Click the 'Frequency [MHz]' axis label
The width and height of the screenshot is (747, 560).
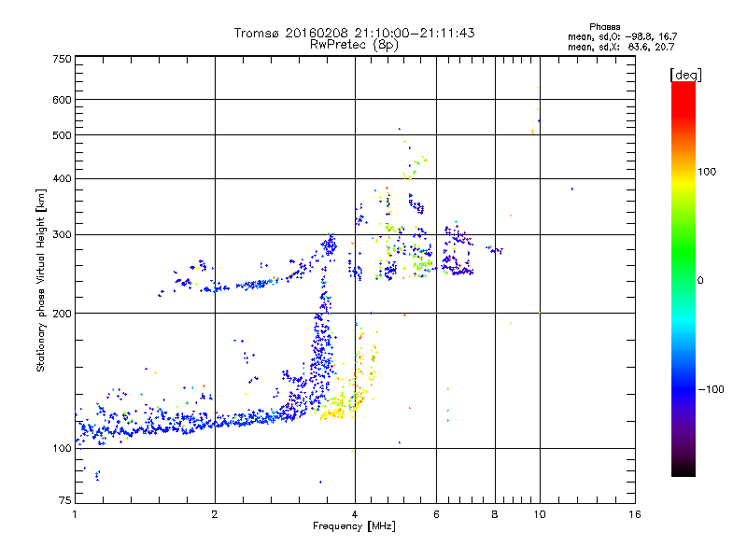click(x=354, y=526)
